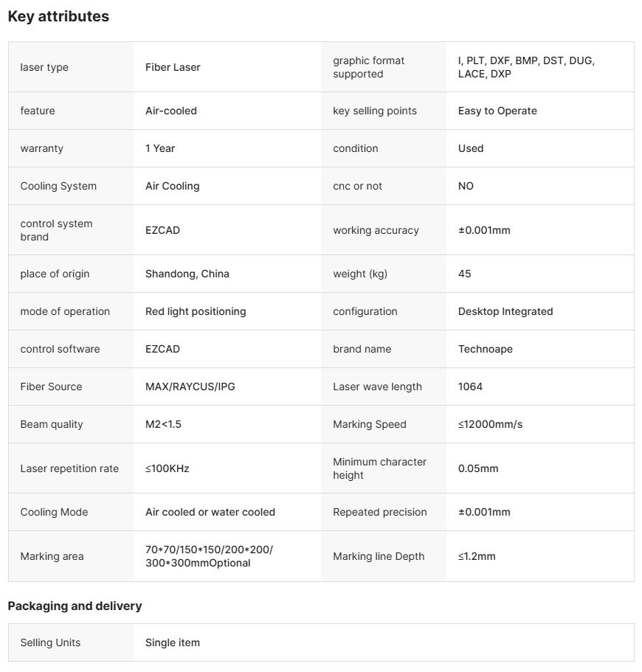This screenshot has height=672, width=642.
Task: Click the "graphic format supported" label
Action: point(369,67)
